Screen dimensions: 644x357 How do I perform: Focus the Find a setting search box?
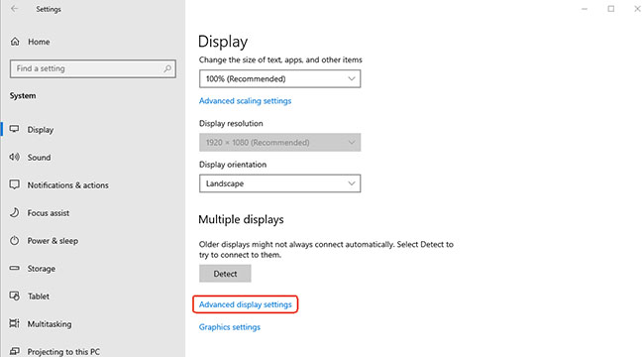click(x=93, y=68)
